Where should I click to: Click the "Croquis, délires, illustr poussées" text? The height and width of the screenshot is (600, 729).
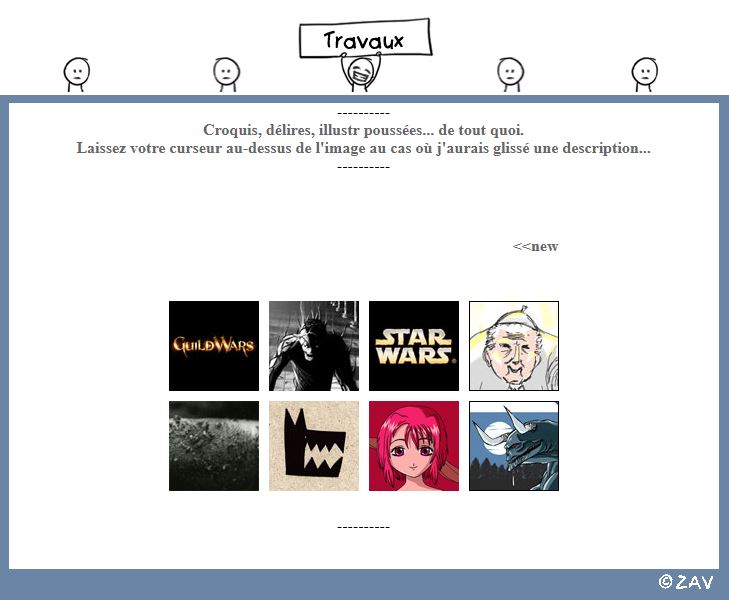coord(363,131)
